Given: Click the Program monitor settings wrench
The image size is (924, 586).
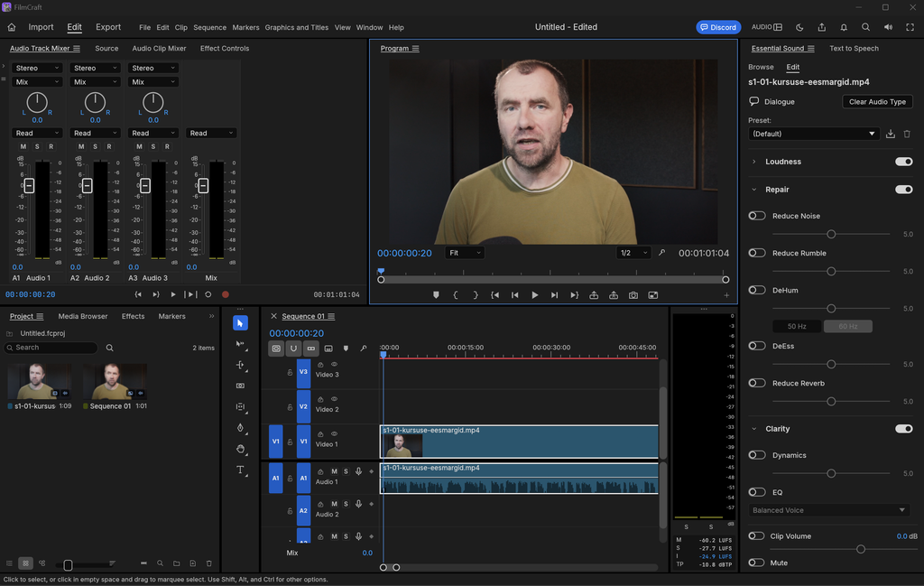Looking at the screenshot, I should click(661, 253).
